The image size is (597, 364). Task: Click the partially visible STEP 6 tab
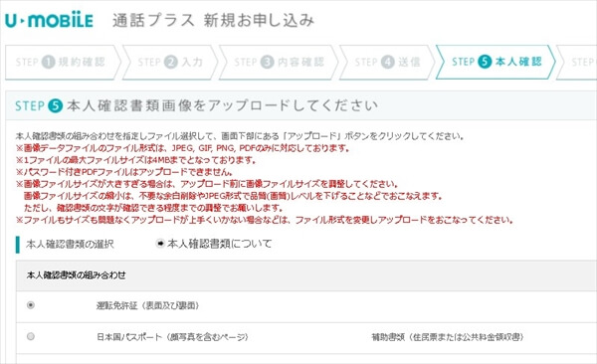(577, 63)
